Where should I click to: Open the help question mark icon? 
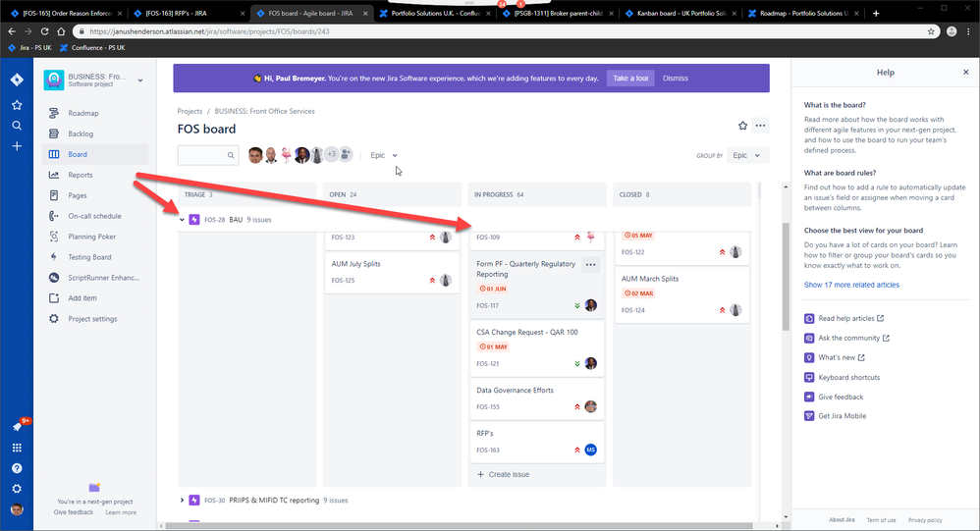(x=17, y=468)
